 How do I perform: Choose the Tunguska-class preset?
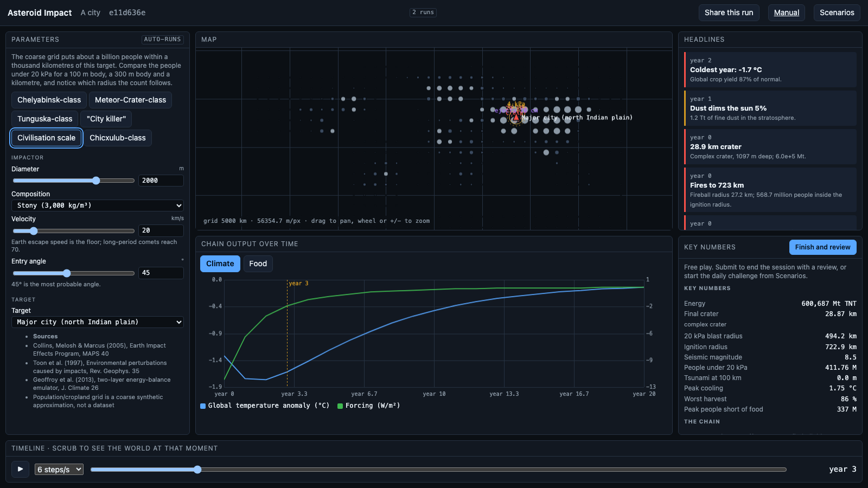click(45, 119)
